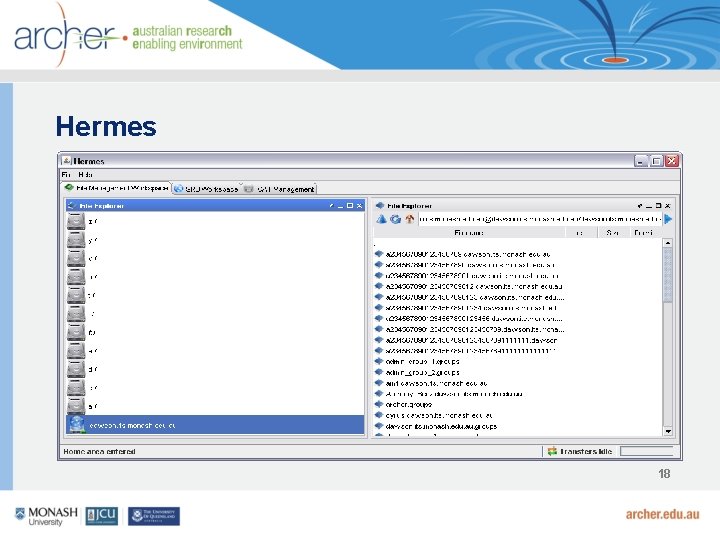Click the scroll down arrow in right file list
Image resolution: width=720 pixels, height=540 pixels.
tap(668, 431)
